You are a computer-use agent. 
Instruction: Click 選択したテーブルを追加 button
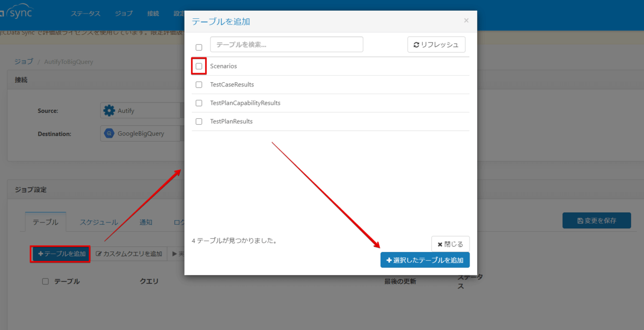point(425,260)
